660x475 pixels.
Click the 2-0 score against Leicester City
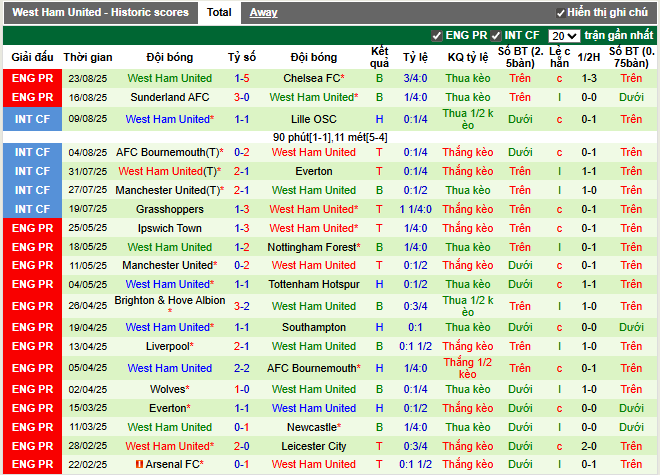(242, 446)
